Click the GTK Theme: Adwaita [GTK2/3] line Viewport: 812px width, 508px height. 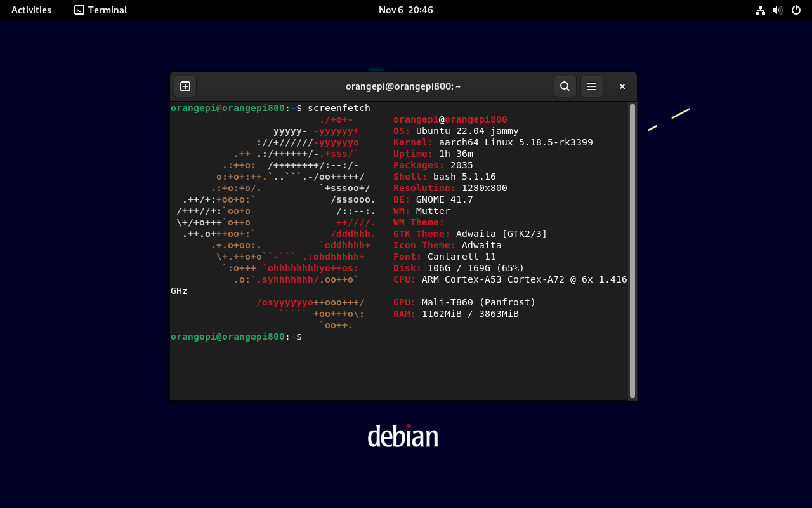tap(470, 234)
